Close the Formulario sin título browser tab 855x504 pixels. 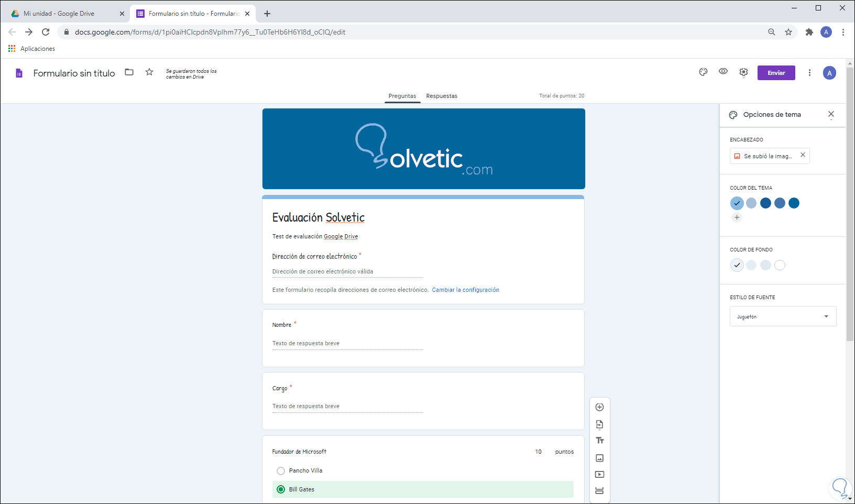click(x=247, y=14)
